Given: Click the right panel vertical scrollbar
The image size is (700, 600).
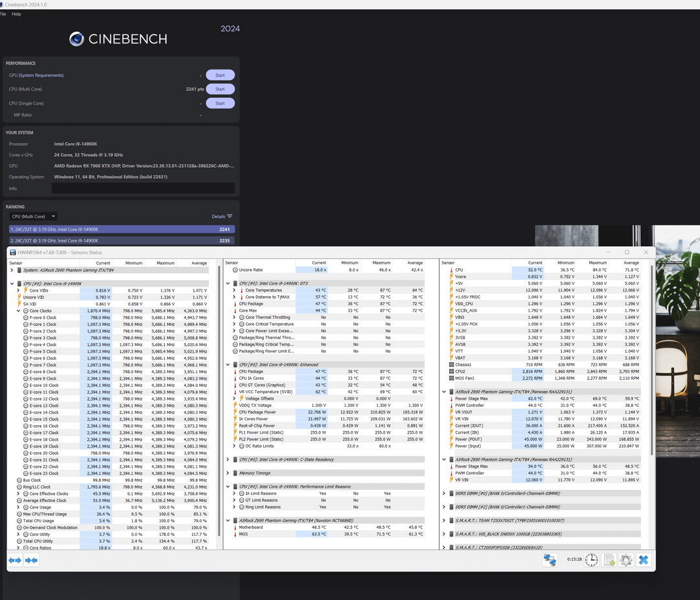Looking at the screenshot, I should [652, 361].
